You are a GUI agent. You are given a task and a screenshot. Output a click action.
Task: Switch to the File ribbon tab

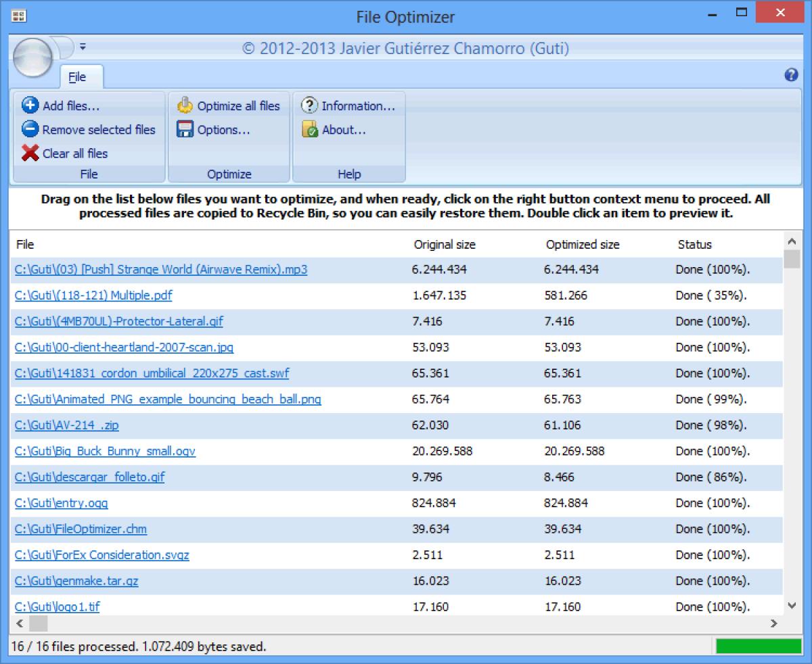[81, 76]
